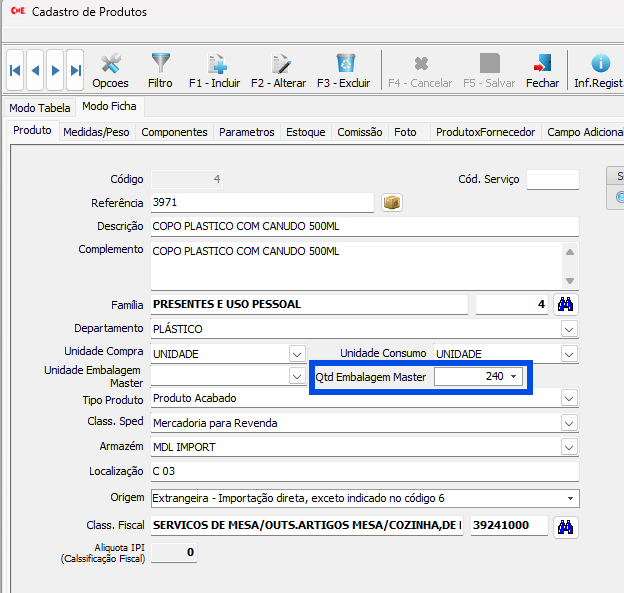This screenshot has height=593, width=624.
Task: Click F1 - Incluir to add product
Action: coord(215,70)
